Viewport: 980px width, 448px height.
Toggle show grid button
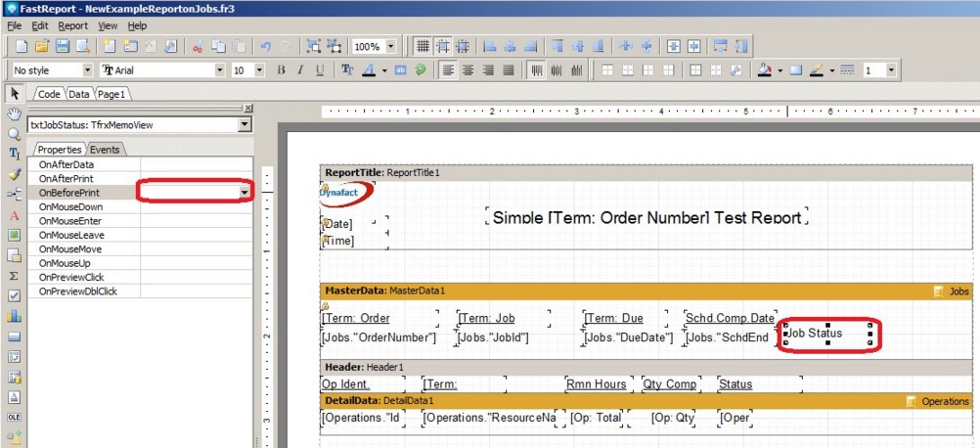tap(423, 46)
